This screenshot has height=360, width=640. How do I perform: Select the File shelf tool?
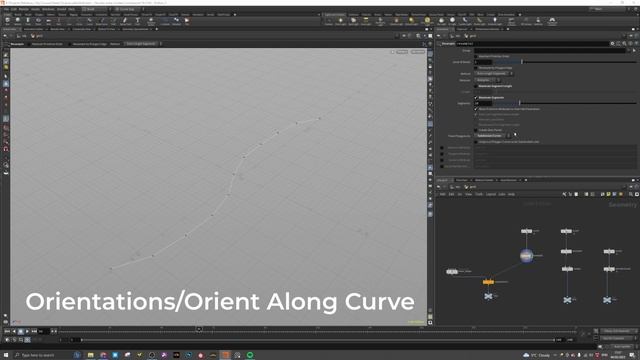pyautogui.click(x=187, y=21)
